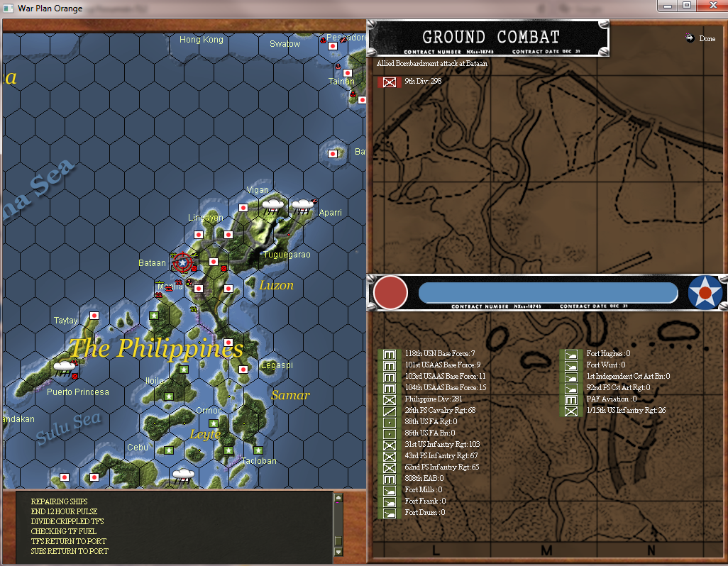Click the "Philippine Div: 281" text
728x566 pixels.
[433, 399]
